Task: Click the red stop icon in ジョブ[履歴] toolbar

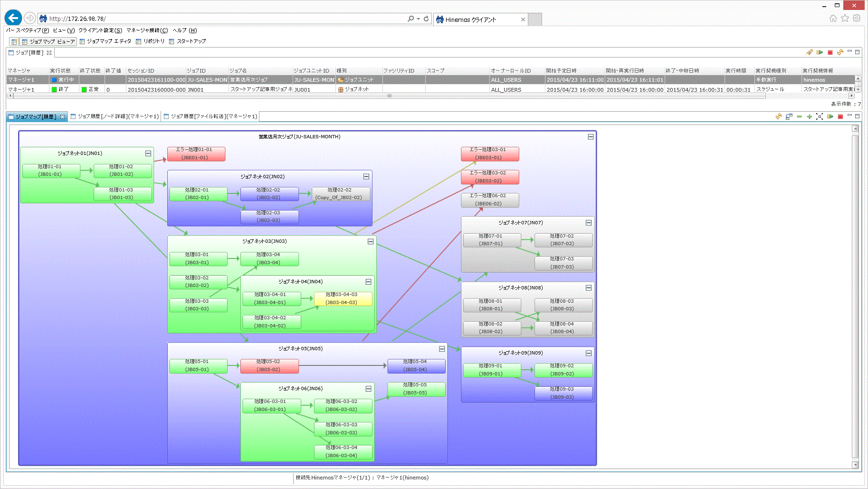Action: (830, 52)
